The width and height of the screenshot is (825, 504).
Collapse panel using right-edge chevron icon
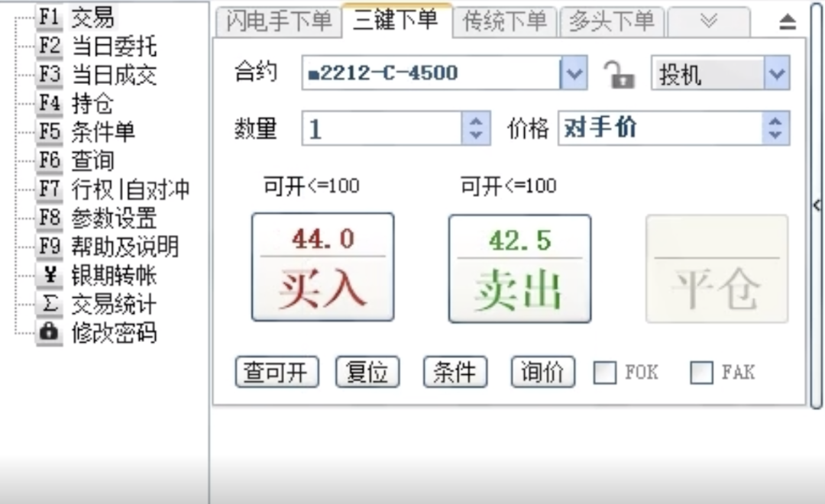click(x=817, y=205)
